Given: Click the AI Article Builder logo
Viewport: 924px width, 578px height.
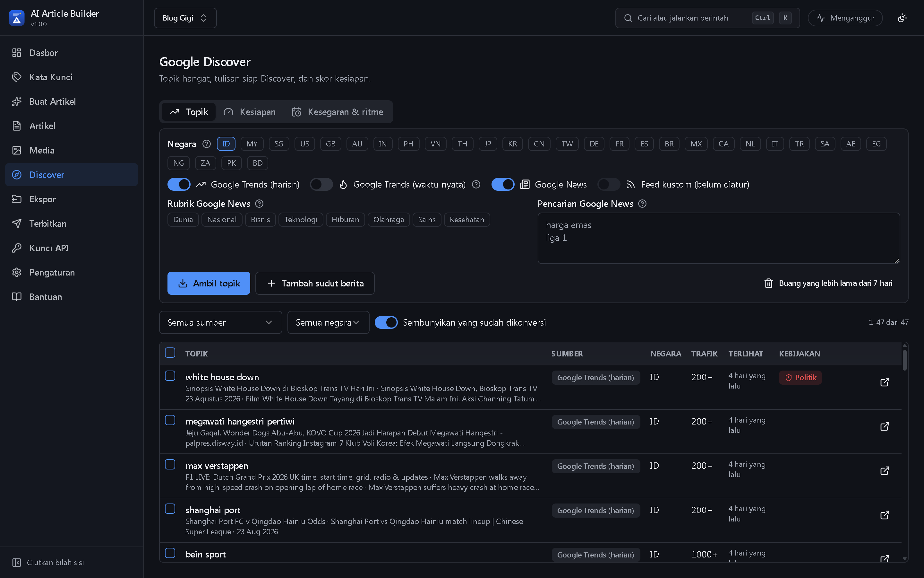Looking at the screenshot, I should 16,18.
